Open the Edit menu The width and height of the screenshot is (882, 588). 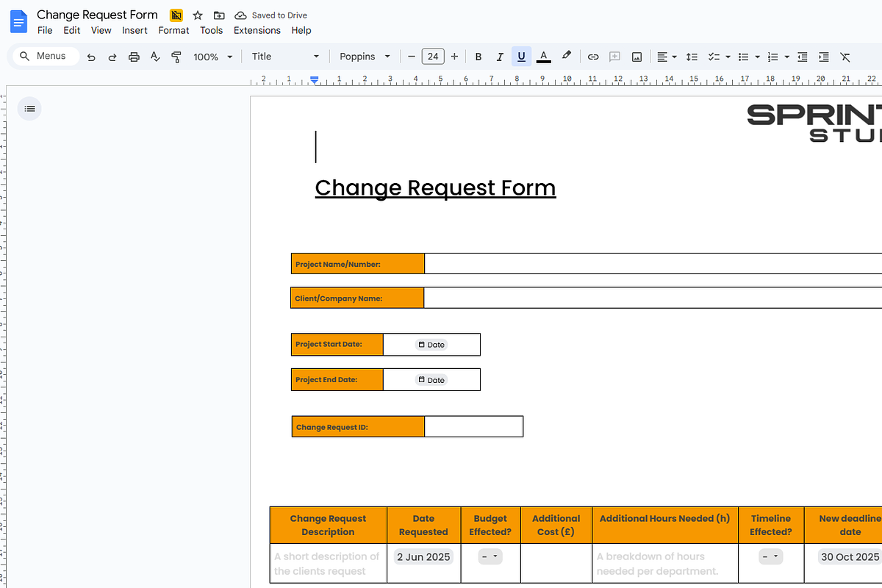coord(71,30)
